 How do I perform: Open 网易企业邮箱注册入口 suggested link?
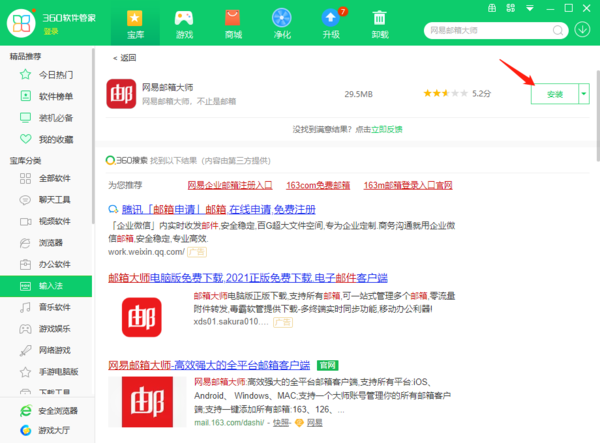(x=230, y=185)
